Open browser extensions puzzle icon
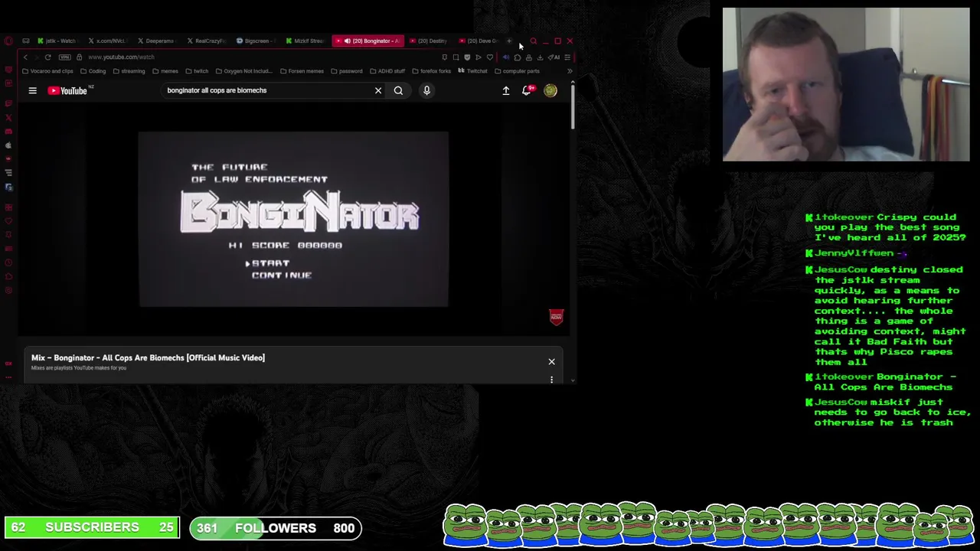The width and height of the screenshot is (980, 551). [518, 57]
